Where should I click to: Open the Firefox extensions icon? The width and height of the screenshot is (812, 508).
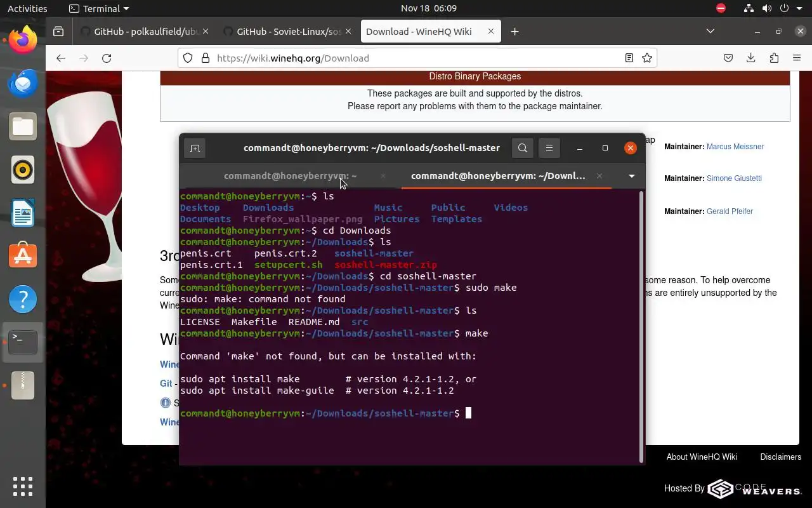click(774, 58)
